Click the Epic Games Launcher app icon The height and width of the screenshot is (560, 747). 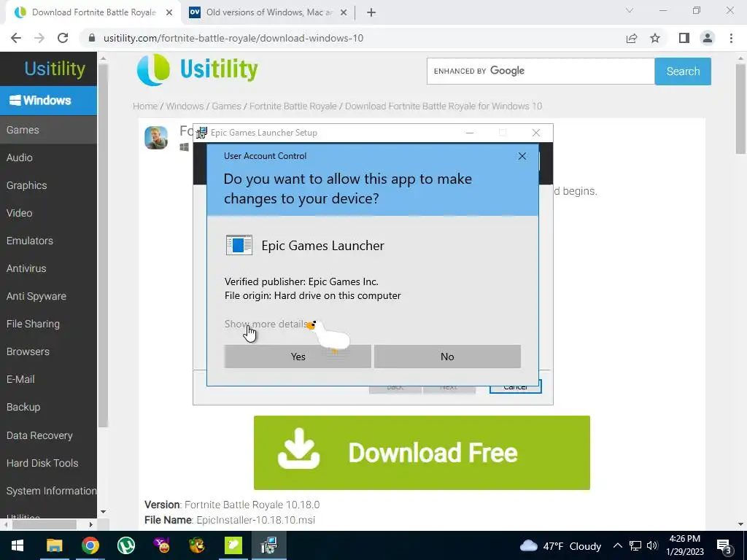pos(239,245)
